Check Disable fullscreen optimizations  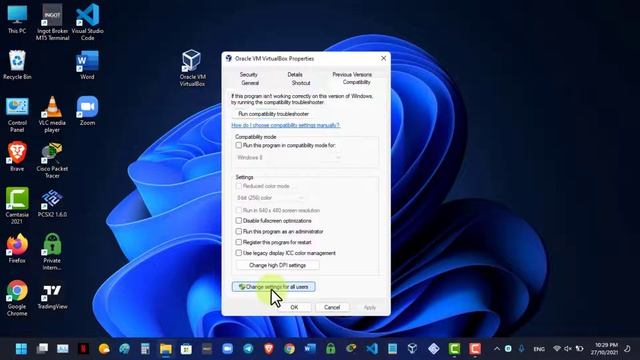(239, 220)
